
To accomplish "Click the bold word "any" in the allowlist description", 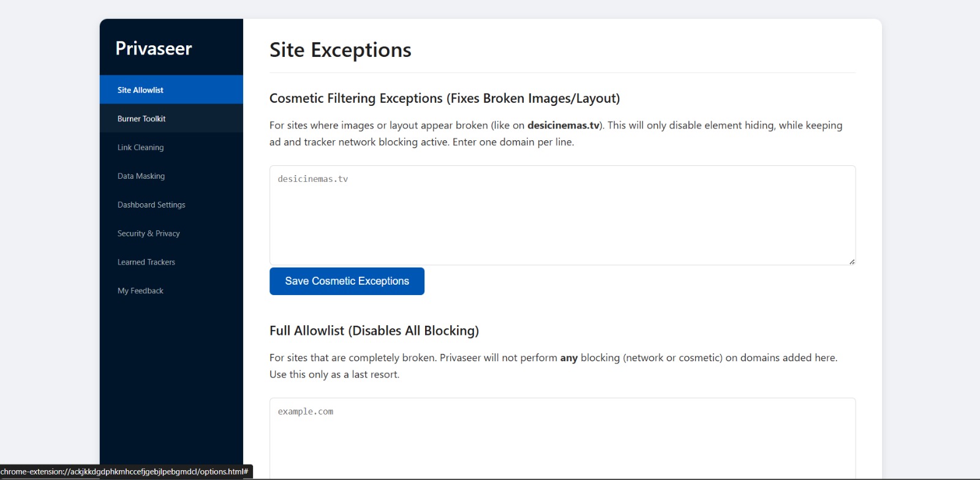I will 568,358.
